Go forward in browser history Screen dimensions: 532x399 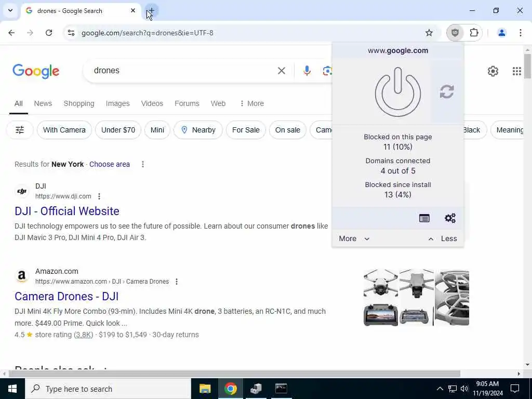[x=30, y=33]
